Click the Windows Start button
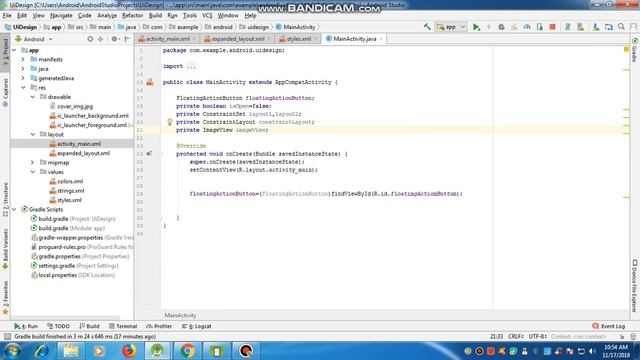Screen dimensions: 640x360 click(x=12, y=351)
